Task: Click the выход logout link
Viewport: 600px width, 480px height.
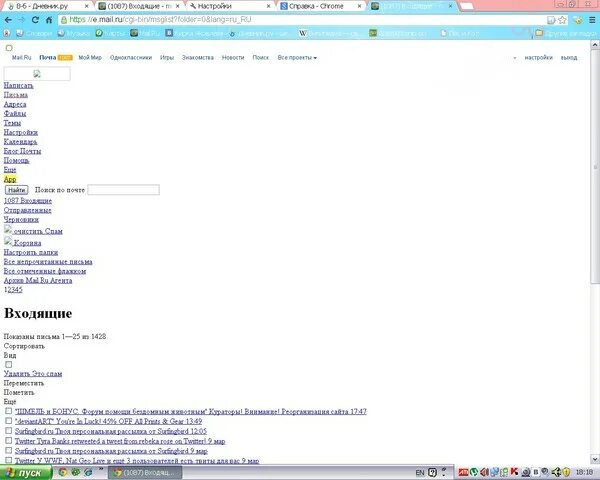Action: click(x=569, y=57)
